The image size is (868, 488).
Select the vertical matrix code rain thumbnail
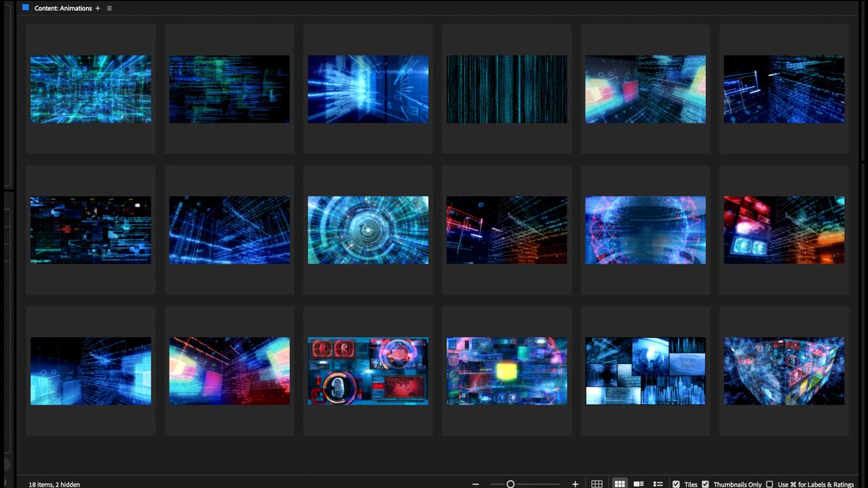[507, 89]
